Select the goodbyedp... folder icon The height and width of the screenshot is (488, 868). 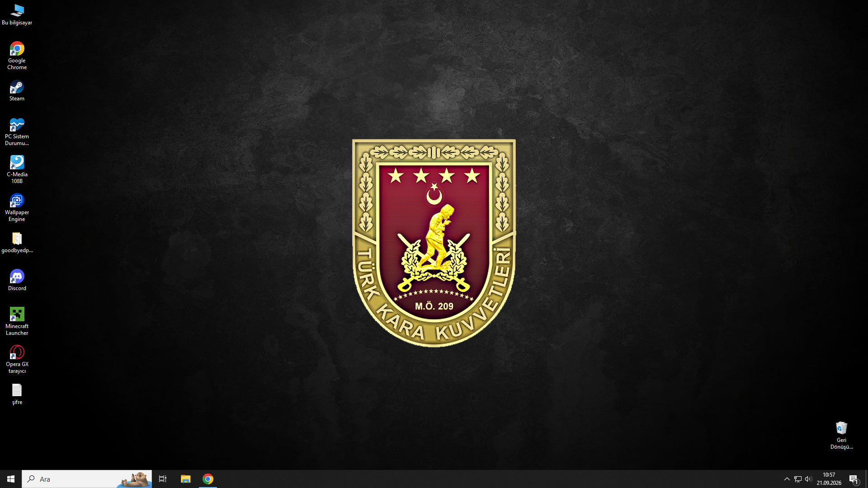[17, 242]
